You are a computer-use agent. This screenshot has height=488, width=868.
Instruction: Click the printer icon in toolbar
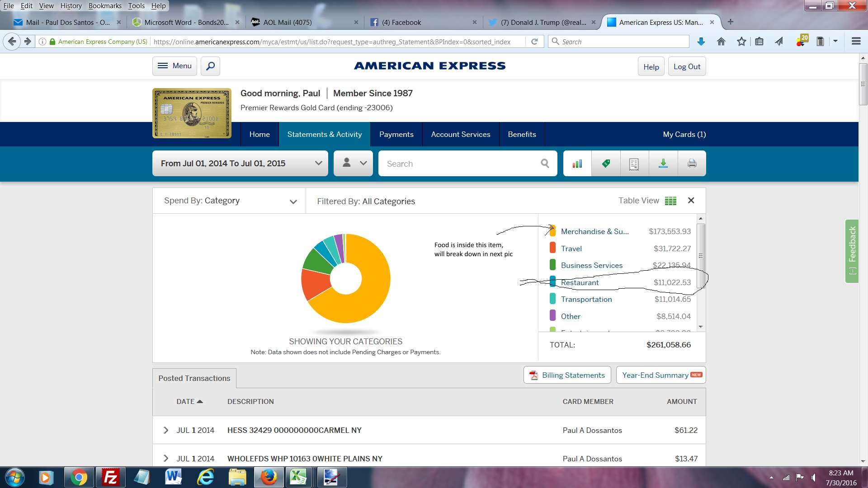coord(692,164)
